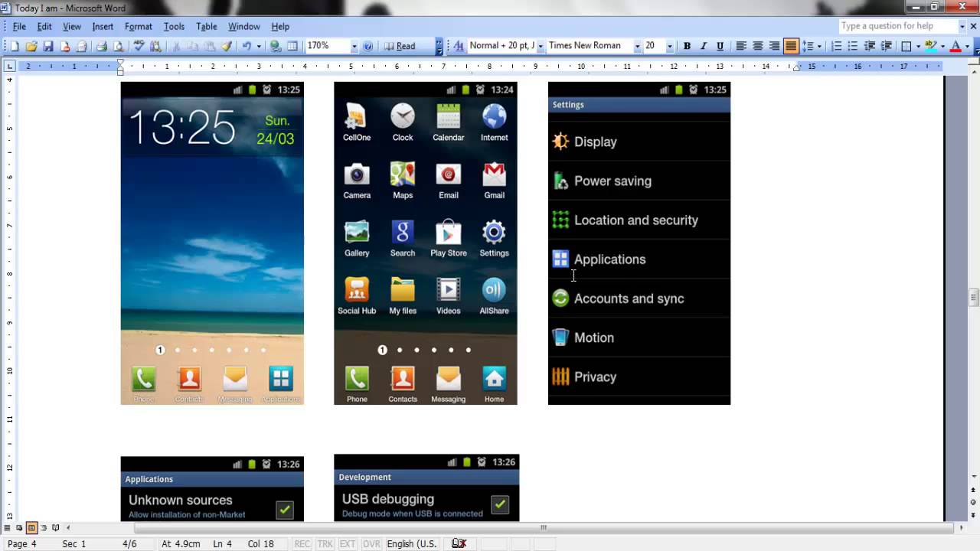The width and height of the screenshot is (980, 551).
Task: Expand the paragraph style dropdown
Action: click(541, 46)
